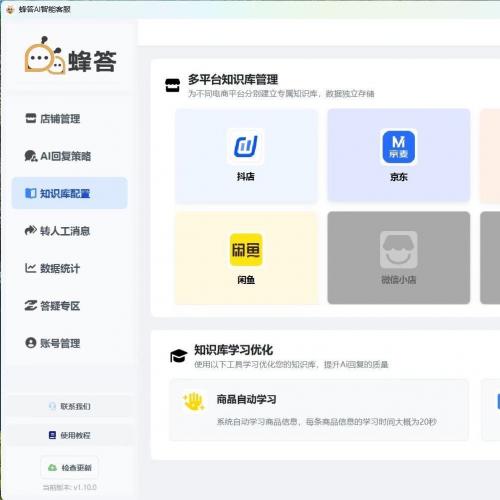Click the chat icon beside AI回复策略
This screenshot has width=500, height=500.
pyautogui.click(x=31, y=156)
